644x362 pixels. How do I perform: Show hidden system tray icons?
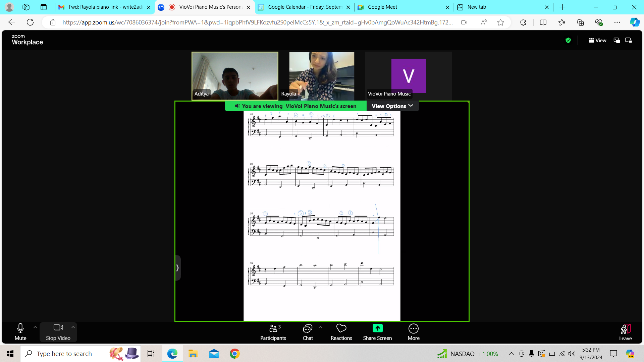pos(512,354)
